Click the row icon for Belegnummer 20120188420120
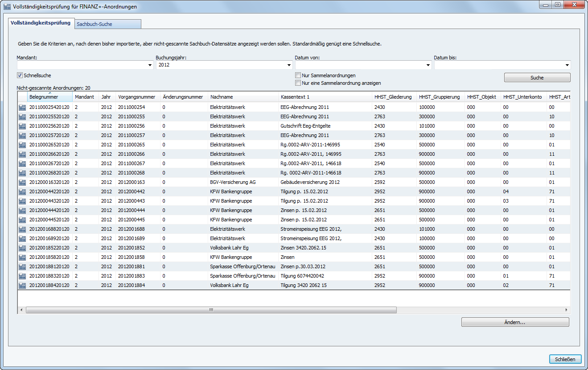Image resolution: width=588 pixels, height=370 pixels. [22, 285]
